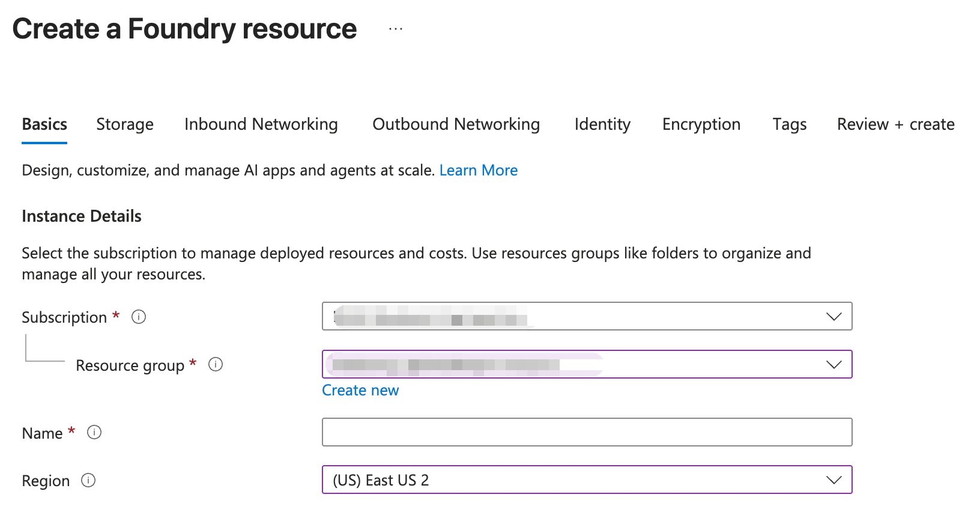Expand the Subscription dropdown
The width and height of the screenshot is (980, 524).
pyautogui.click(x=587, y=316)
